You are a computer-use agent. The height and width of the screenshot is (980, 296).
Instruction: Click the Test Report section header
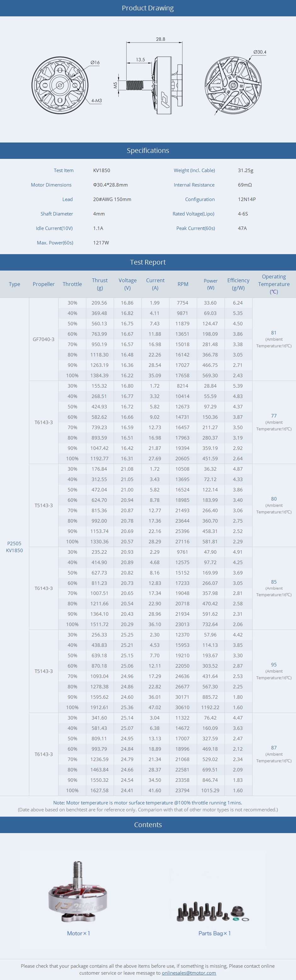tap(148, 262)
